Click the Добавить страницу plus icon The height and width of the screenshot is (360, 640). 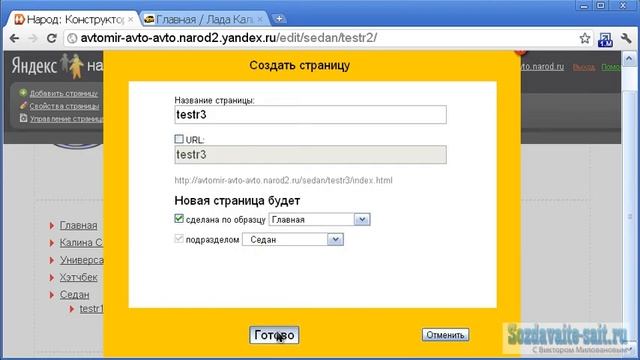(x=23, y=93)
